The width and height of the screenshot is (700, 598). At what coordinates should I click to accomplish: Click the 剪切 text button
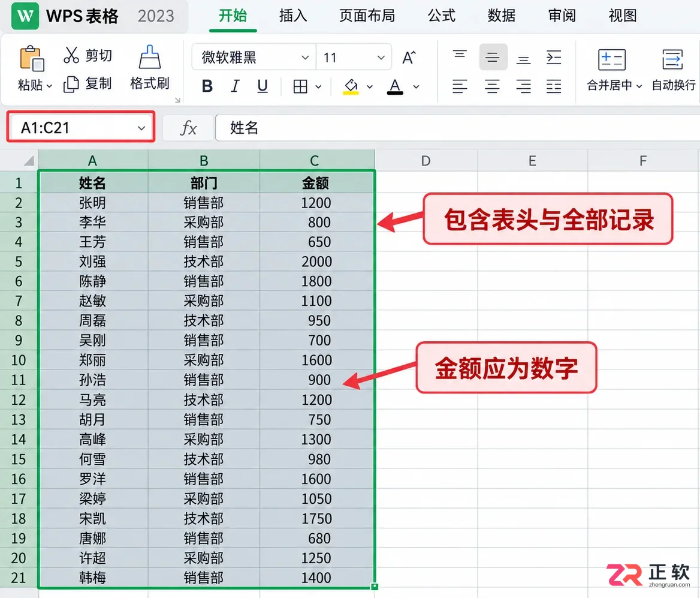tap(99, 55)
